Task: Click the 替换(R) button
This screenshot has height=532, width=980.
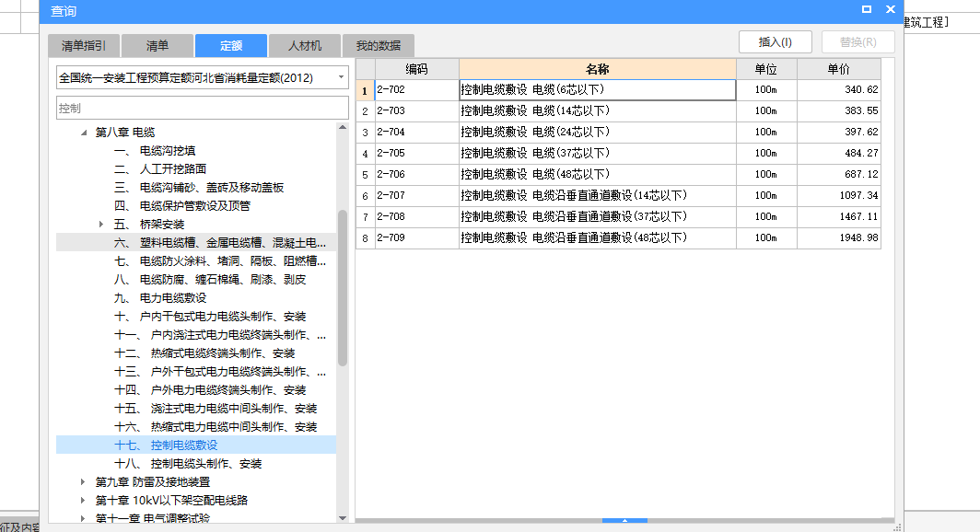Action: (x=857, y=41)
